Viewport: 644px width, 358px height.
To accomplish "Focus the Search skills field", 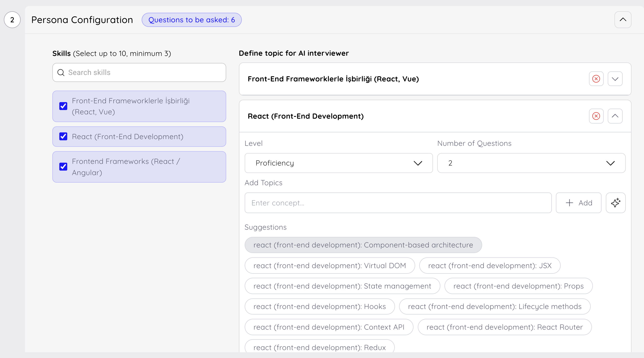I will tap(139, 73).
